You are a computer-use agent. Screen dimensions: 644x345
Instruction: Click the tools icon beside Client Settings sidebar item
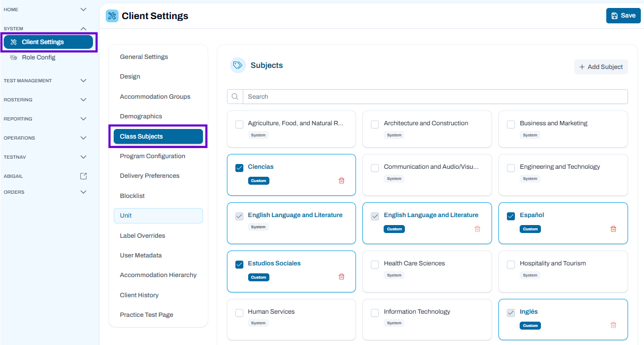(14, 42)
